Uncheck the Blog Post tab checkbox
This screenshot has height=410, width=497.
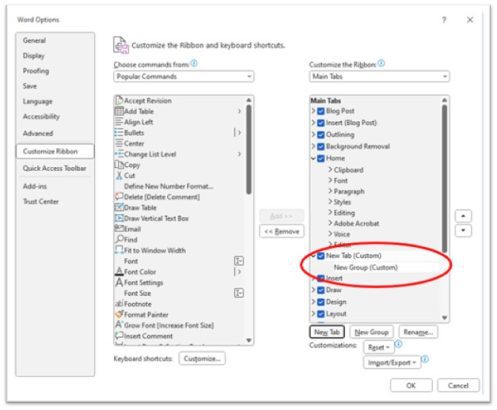pos(321,111)
